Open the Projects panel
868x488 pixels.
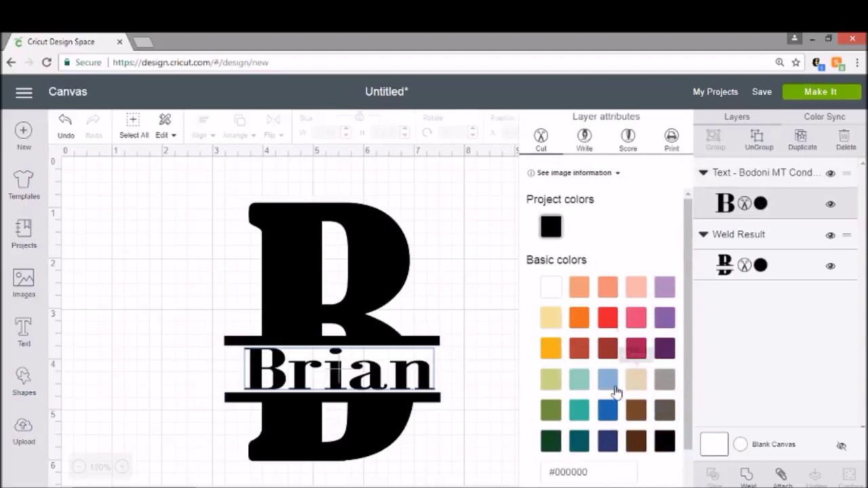[24, 234]
